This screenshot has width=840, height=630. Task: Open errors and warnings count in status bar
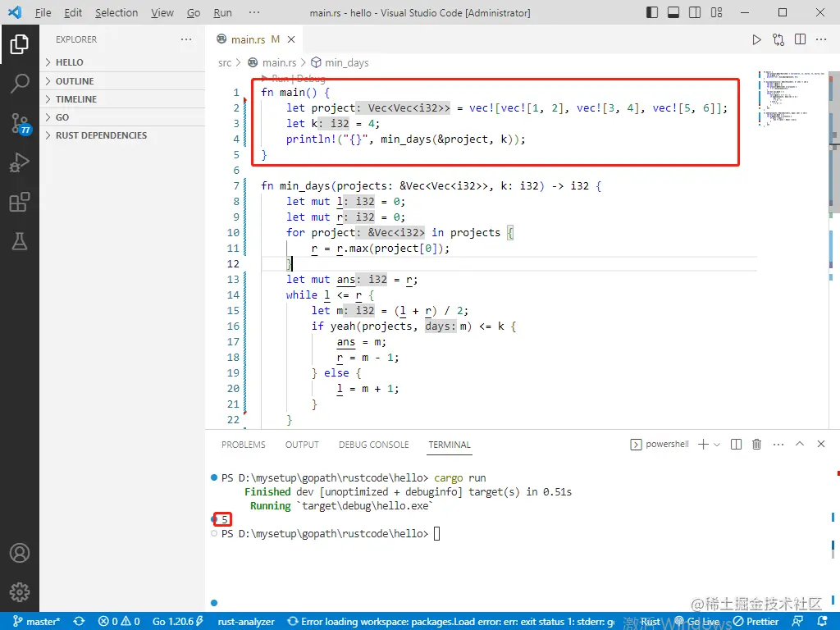point(119,622)
